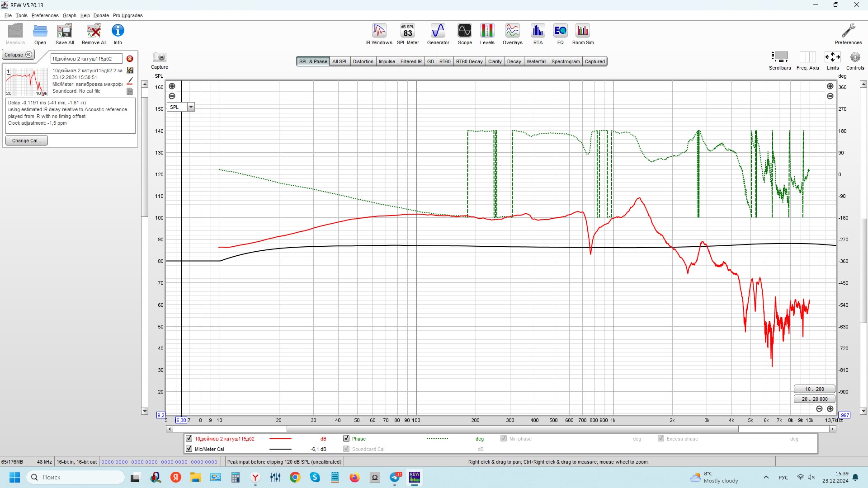Open graph Controls panel
This screenshot has width=868, height=488.
(x=855, y=58)
